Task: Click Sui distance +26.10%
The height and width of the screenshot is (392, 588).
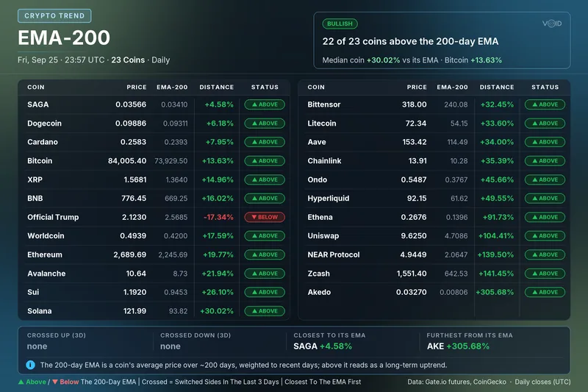Action: 218,292
